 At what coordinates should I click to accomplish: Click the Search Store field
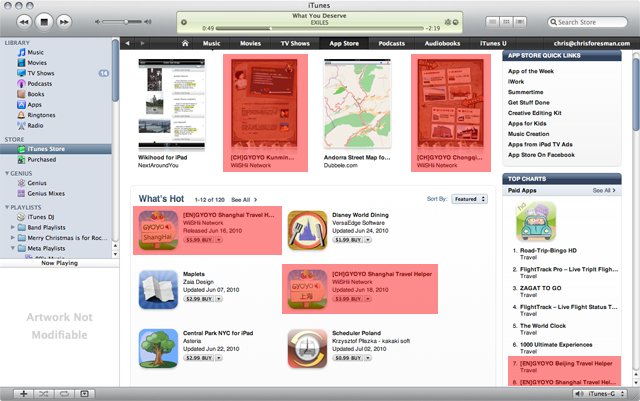pos(587,22)
